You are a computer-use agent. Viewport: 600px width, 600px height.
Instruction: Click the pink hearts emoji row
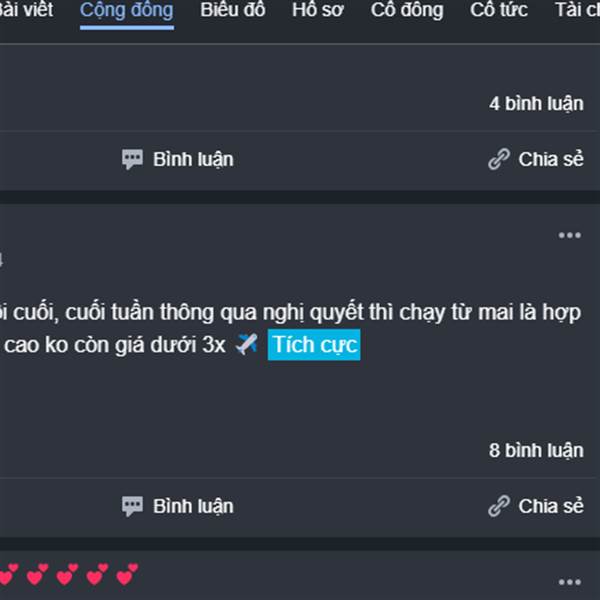tap(69, 574)
